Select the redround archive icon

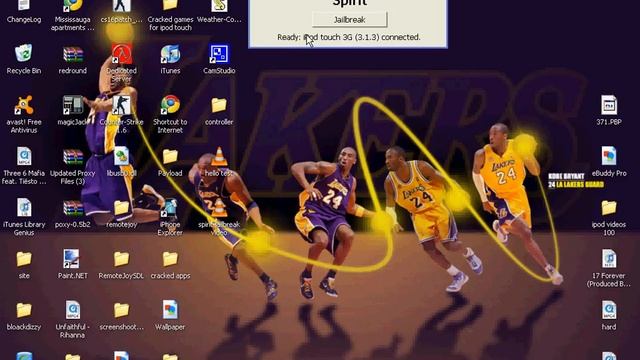click(x=73, y=54)
